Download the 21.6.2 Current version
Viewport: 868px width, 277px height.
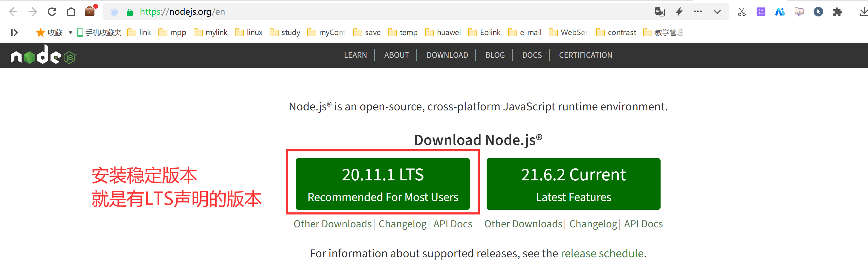pos(573,184)
